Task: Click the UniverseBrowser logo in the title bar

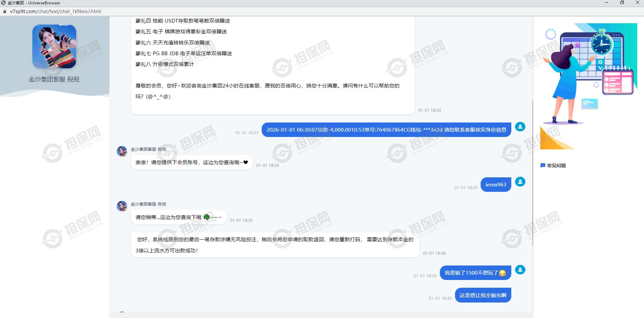Action: point(4,3)
